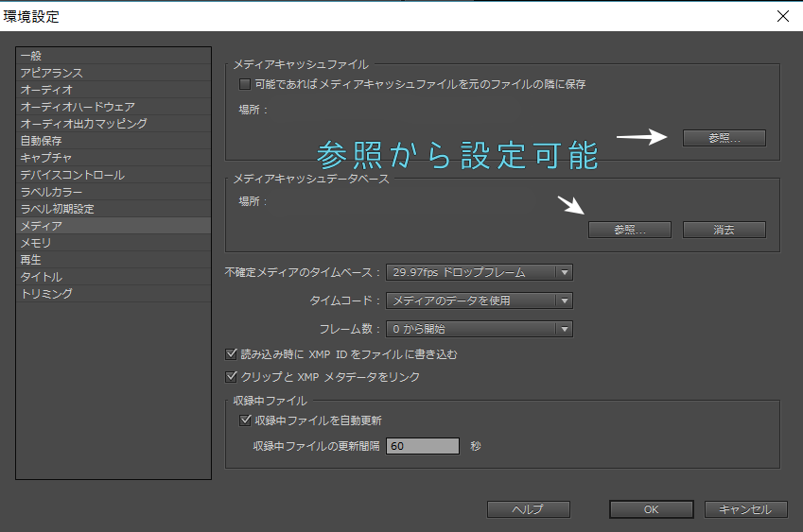The width and height of the screenshot is (803, 532).
Task: Click 参照 button for media cache files
Action: (724, 138)
